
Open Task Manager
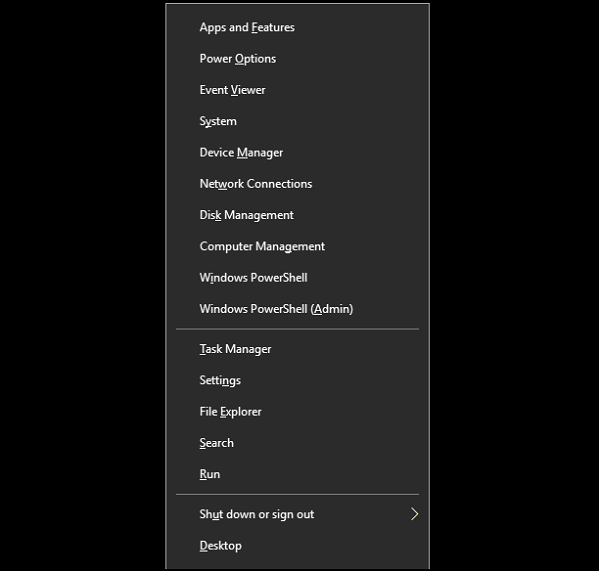point(235,349)
